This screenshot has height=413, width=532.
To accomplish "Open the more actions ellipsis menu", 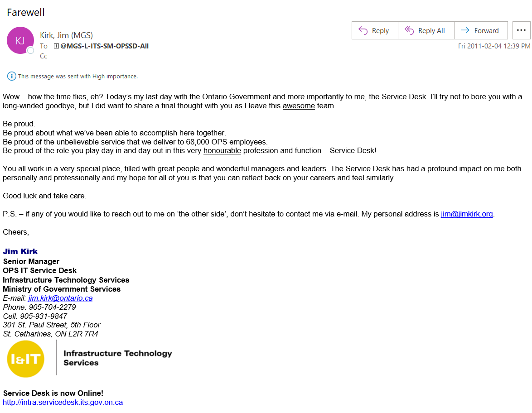I will pyautogui.click(x=521, y=30).
